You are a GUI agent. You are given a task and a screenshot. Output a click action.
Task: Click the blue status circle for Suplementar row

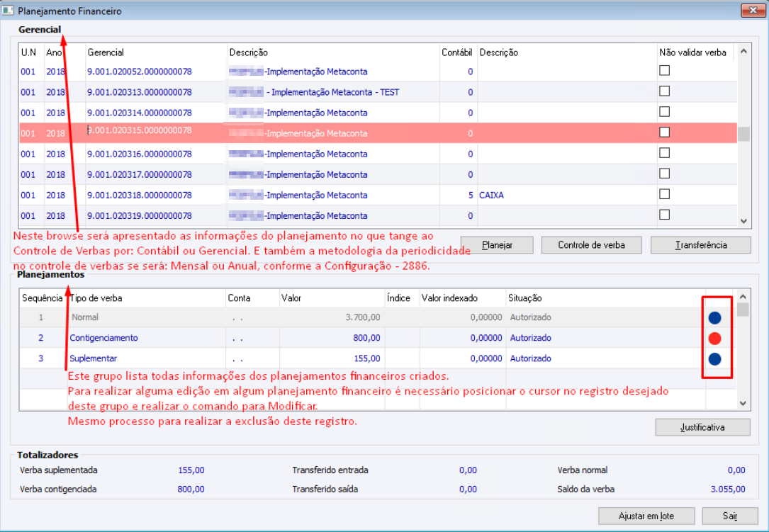coord(714,359)
